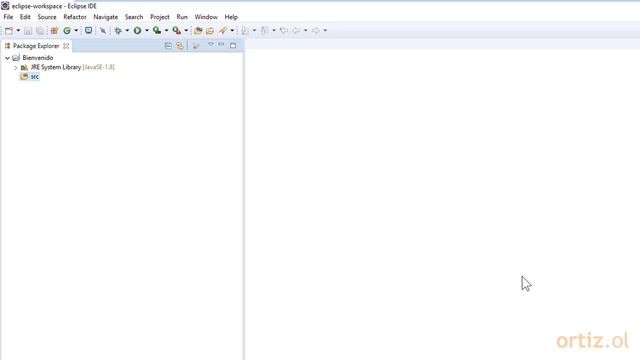Expand the JRE System Library node
640x360 pixels.
point(16,67)
